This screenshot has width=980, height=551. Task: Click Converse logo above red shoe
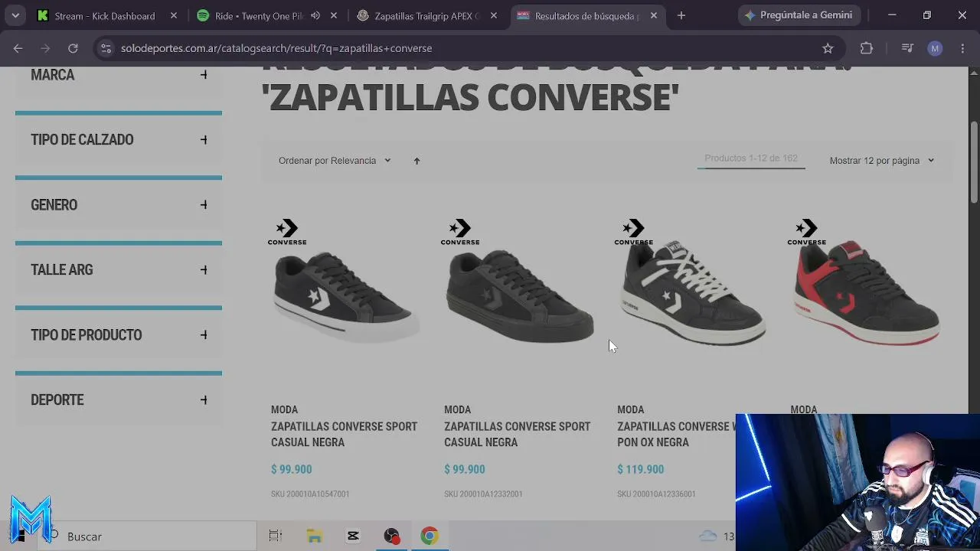pos(807,233)
